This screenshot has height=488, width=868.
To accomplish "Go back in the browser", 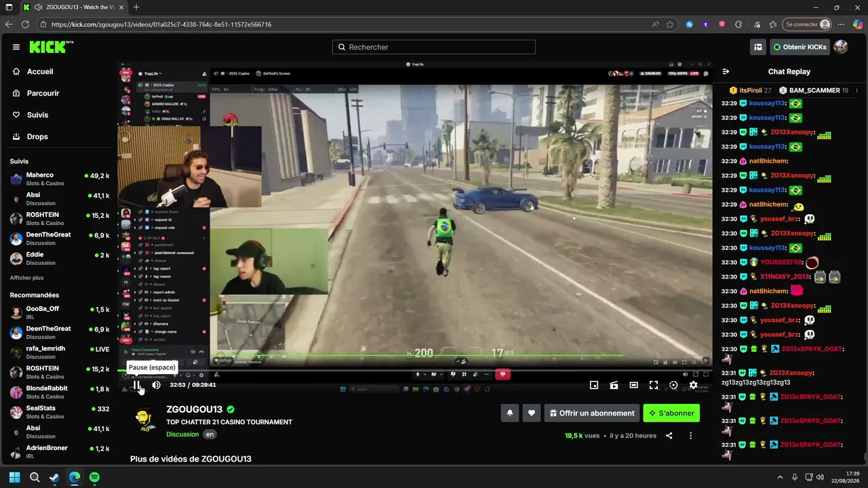I will tap(9, 24).
